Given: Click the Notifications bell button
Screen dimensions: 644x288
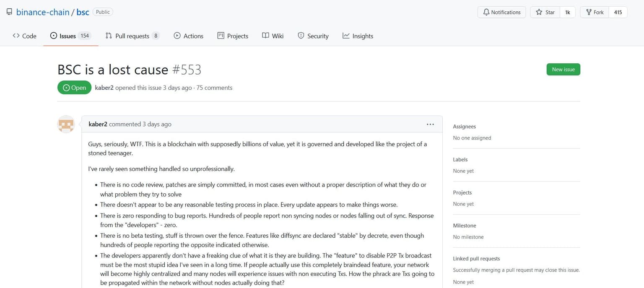Looking at the screenshot, I should (501, 12).
